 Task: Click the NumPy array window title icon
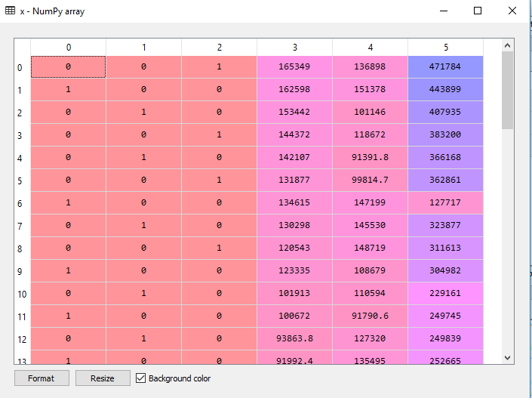click(10, 11)
